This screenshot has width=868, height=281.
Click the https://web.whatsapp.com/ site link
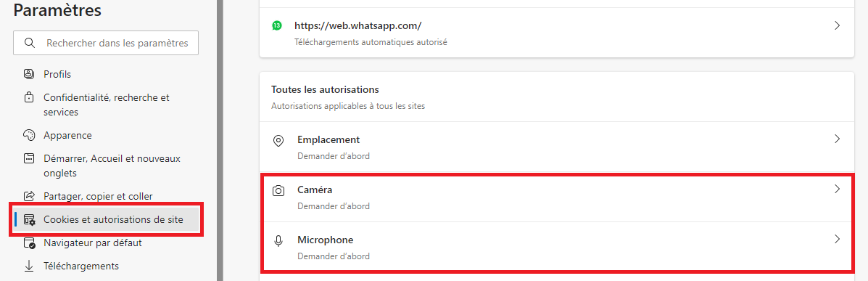358,25
